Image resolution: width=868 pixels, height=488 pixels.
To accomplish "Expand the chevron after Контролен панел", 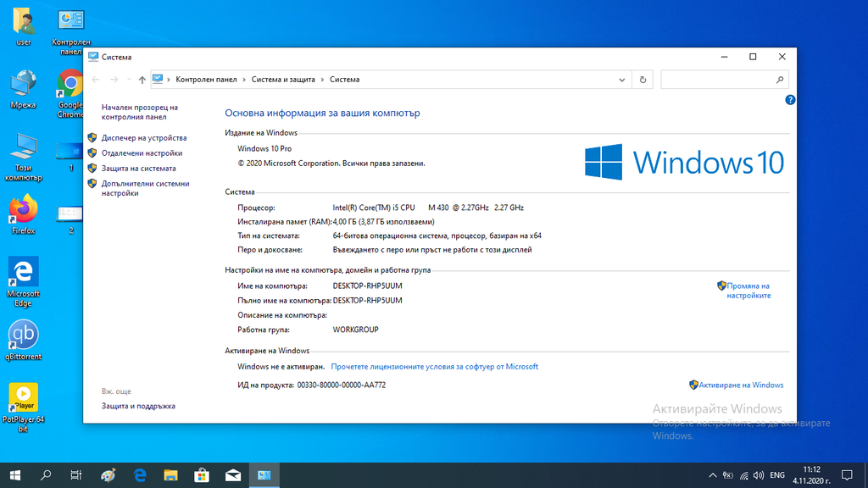I will 244,80.
